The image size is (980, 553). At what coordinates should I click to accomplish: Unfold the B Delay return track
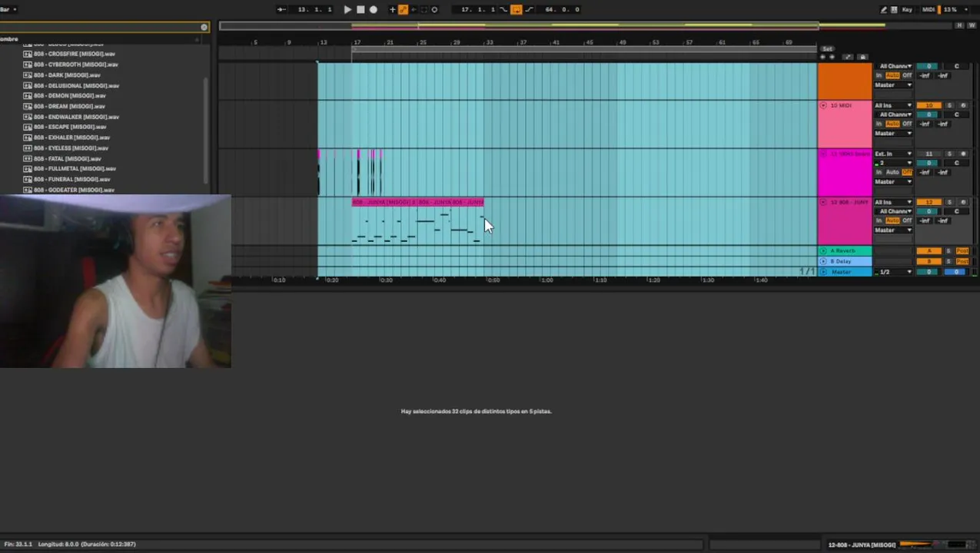823,261
